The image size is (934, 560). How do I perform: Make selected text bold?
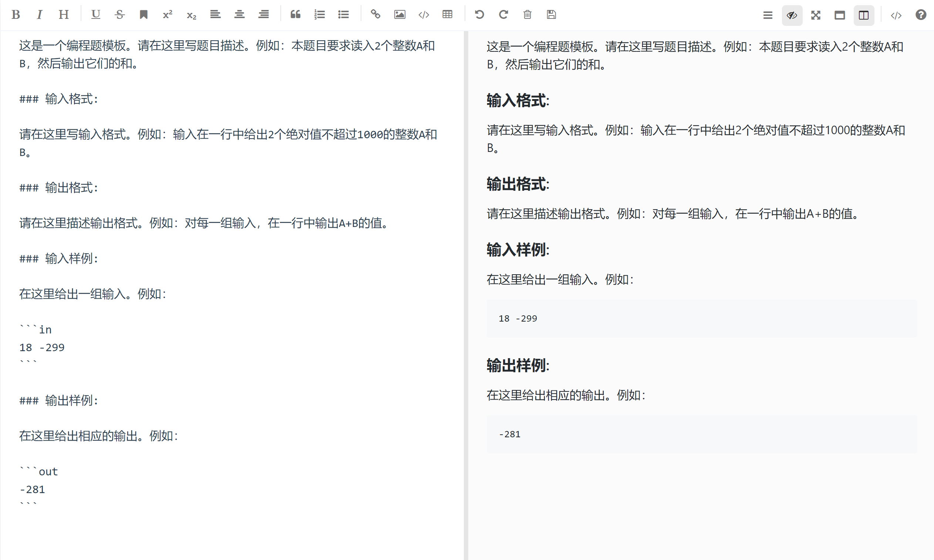(x=16, y=15)
